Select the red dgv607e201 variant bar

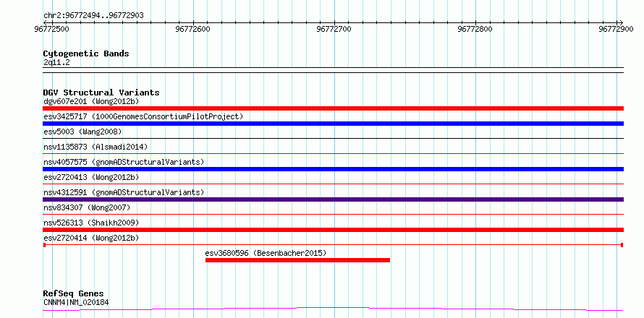pyautogui.click(x=333, y=108)
